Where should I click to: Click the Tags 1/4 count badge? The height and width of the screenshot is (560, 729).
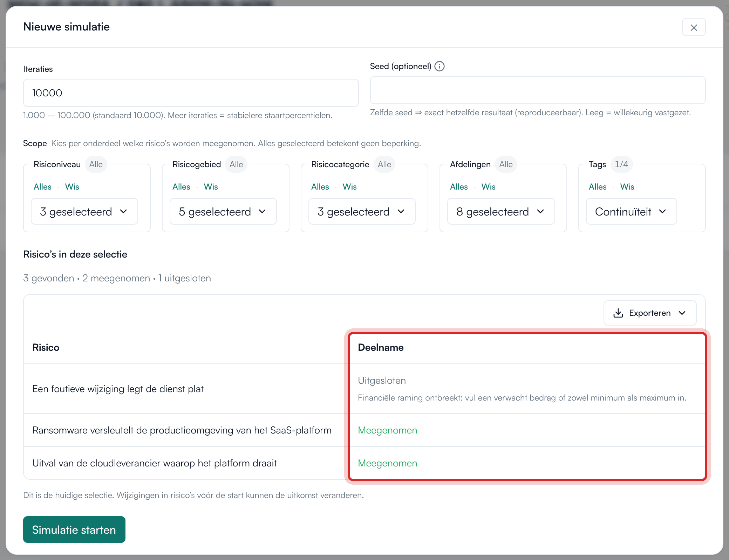(x=621, y=164)
